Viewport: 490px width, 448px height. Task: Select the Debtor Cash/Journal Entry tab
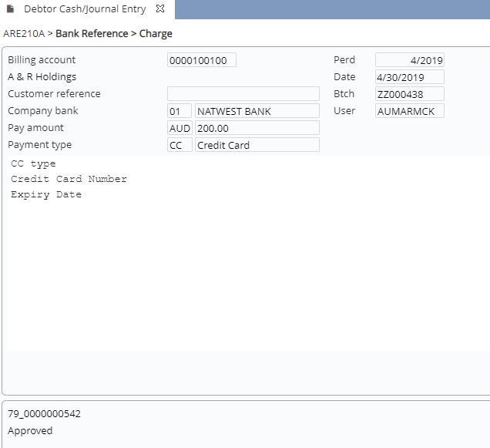[85, 9]
